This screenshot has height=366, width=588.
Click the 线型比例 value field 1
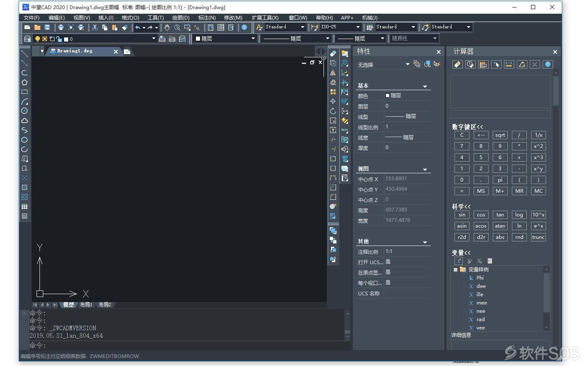click(x=407, y=127)
